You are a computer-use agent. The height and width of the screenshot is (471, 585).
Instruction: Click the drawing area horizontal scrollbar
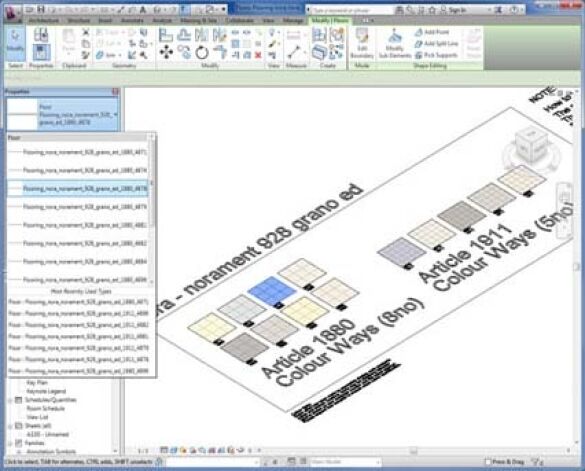pyautogui.click(x=413, y=451)
